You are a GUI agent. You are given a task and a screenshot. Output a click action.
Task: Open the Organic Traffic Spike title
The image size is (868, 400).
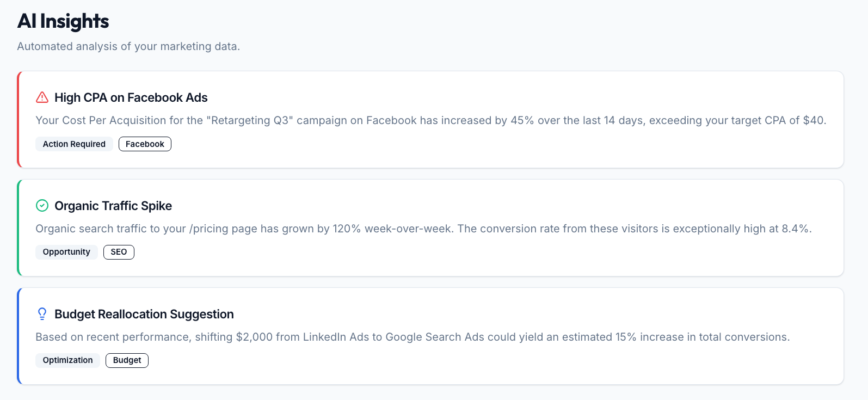pyautogui.click(x=113, y=206)
